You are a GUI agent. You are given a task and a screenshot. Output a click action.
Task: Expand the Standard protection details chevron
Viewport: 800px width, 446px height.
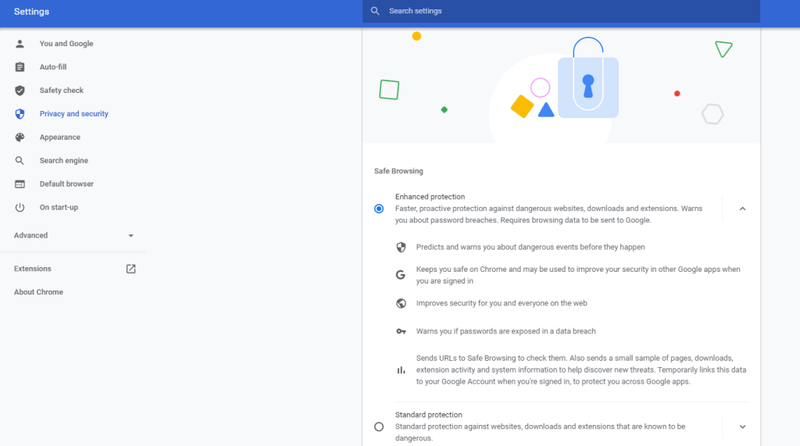(x=742, y=427)
